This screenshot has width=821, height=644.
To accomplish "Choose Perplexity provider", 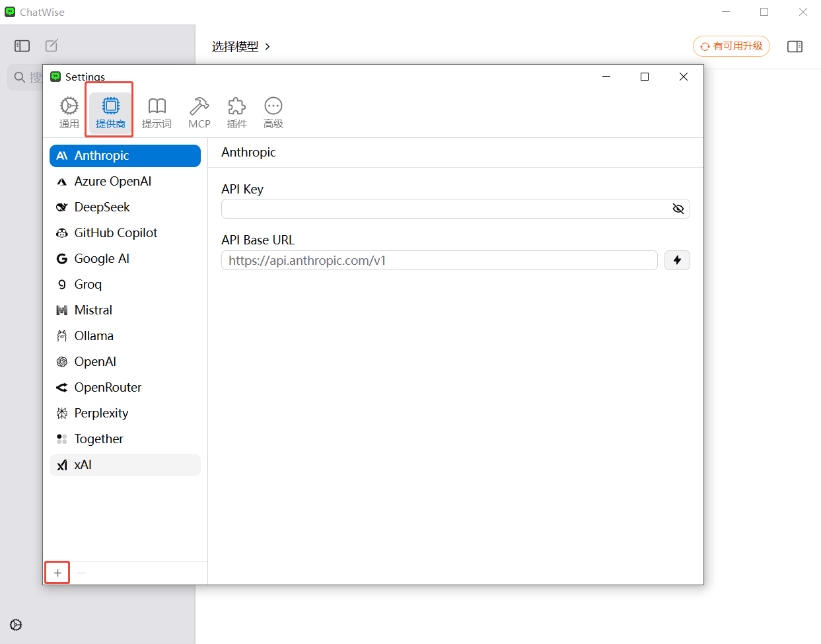I will click(x=125, y=413).
